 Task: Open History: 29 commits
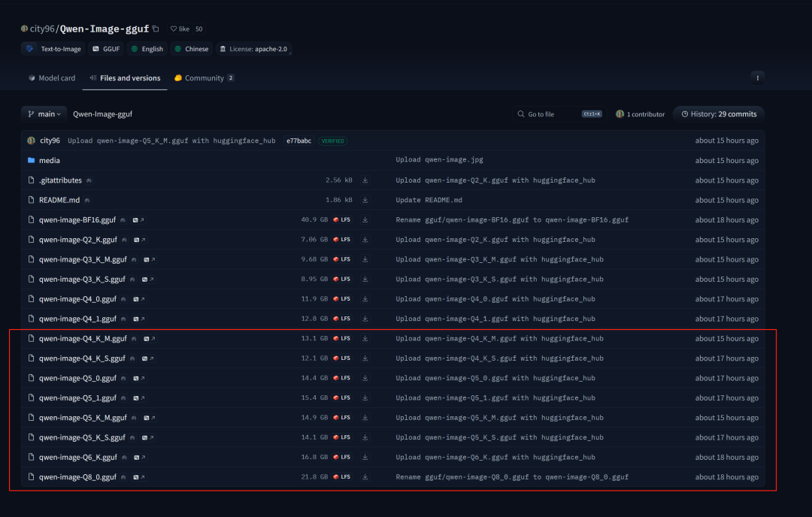coord(719,114)
